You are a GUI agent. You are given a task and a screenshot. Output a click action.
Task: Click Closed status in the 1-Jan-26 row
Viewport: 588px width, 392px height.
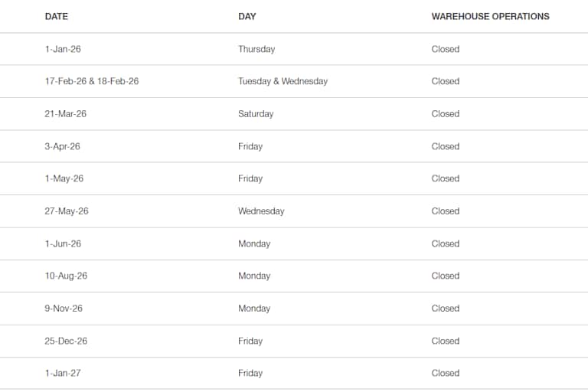(x=445, y=49)
